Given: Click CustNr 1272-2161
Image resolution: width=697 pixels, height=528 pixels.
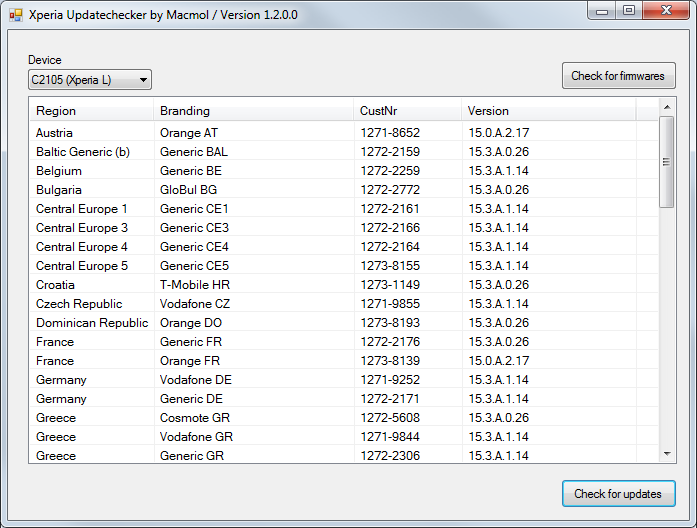Looking at the screenshot, I should tap(390, 209).
